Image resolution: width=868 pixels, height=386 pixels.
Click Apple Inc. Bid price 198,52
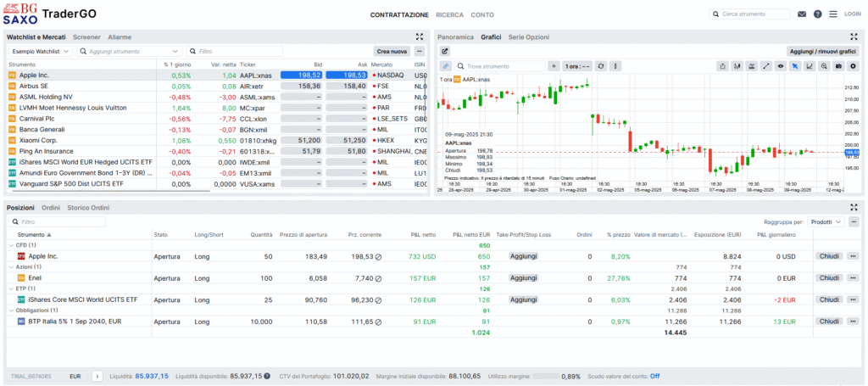301,76
